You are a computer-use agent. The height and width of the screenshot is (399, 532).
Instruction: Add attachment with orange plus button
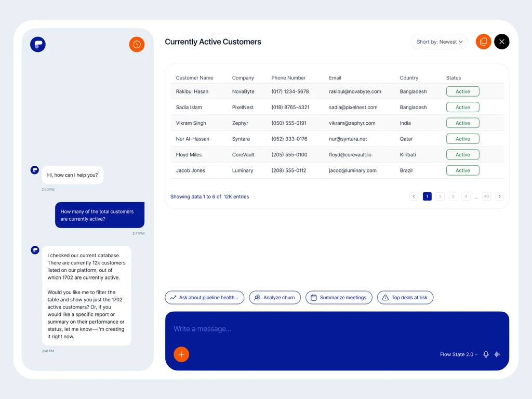tap(181, 354)
